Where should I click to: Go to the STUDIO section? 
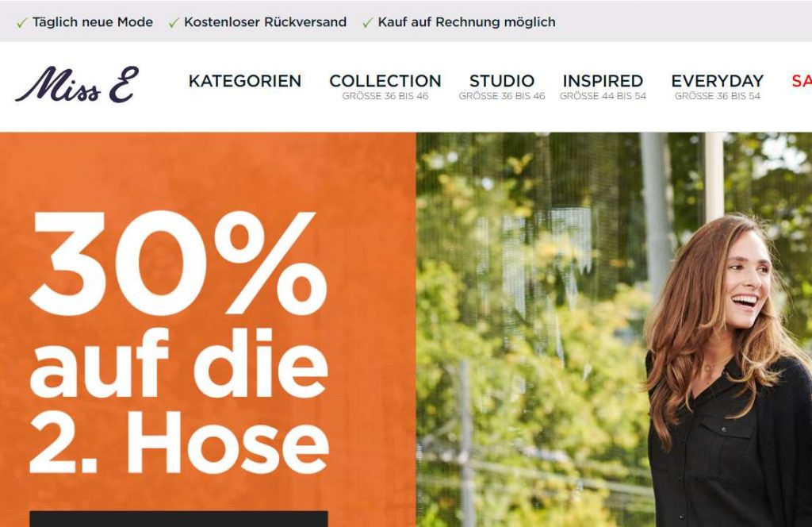tap(502, 81)
